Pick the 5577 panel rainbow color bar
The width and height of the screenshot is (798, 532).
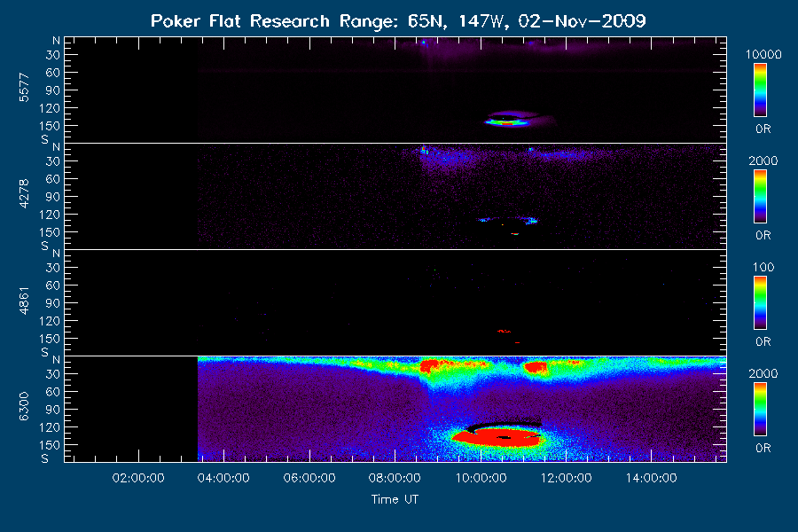pos(761,90)
